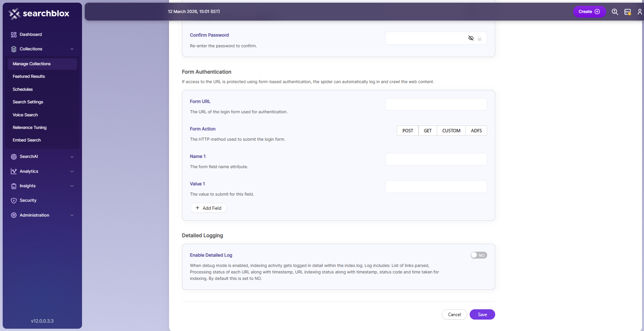Select POST as the Form Action
This screenshot has height=331, width=644.
[408, 131]
